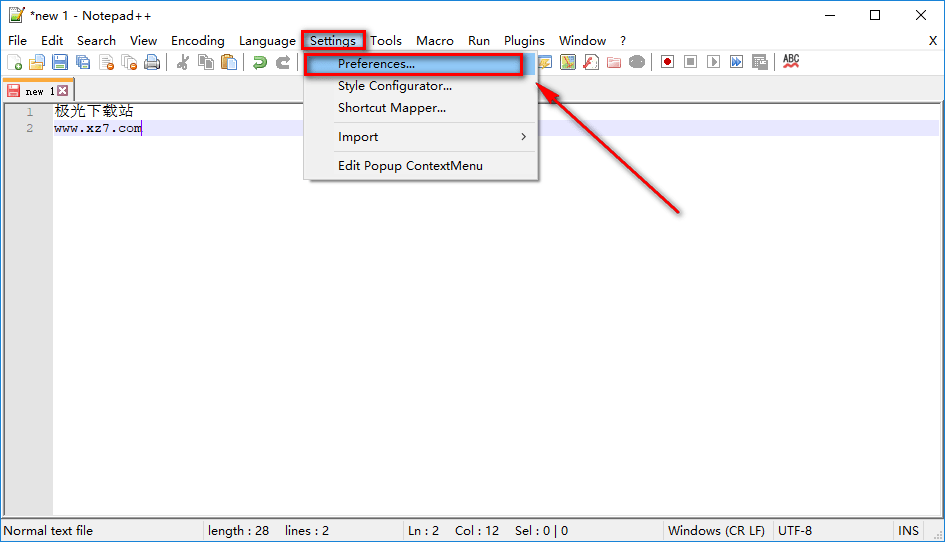Start macro recording with red dot icon
The width and height of the screenshot is (945, 542).
coord(667,62)
